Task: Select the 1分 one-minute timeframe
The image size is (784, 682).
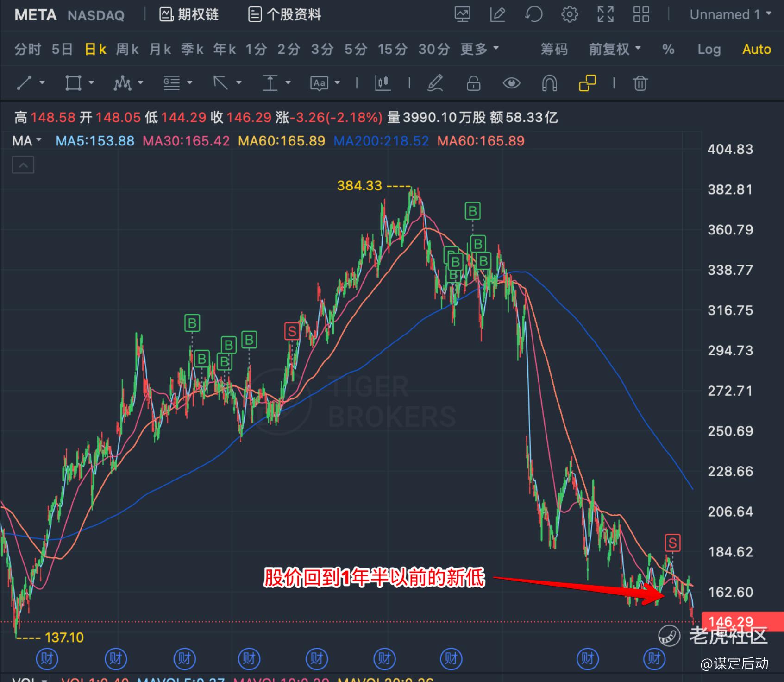Action: tap(256, 49)
